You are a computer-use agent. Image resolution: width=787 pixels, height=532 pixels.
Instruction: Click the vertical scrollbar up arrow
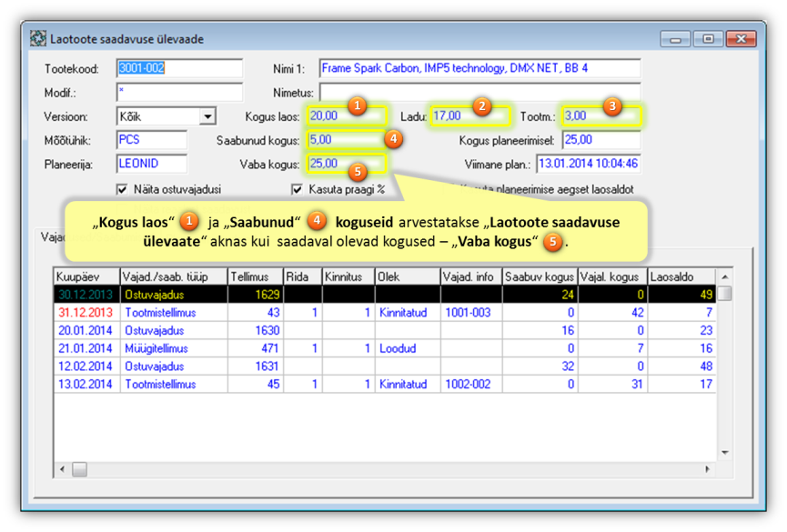(x=725, y=277)
